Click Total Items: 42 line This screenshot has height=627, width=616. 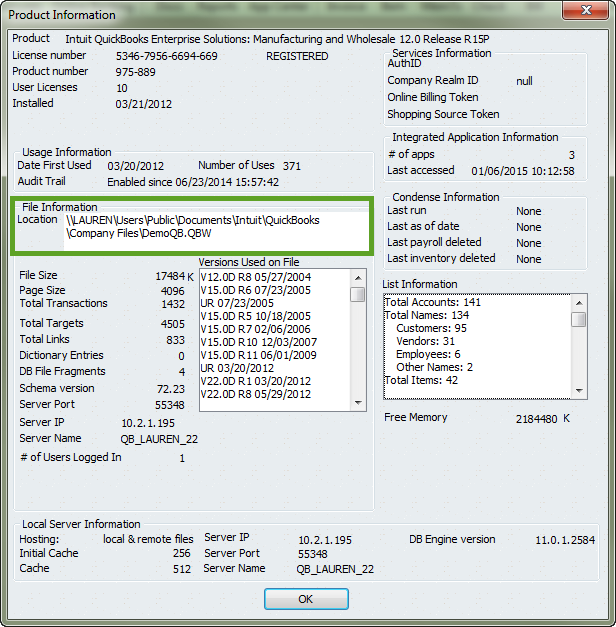pyautogui.click(x=421, y=380)
